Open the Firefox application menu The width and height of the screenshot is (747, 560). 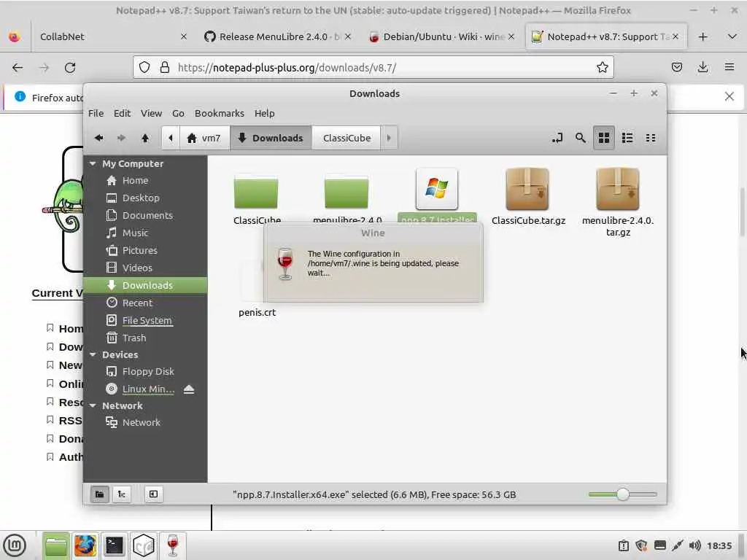coord(729,68)
